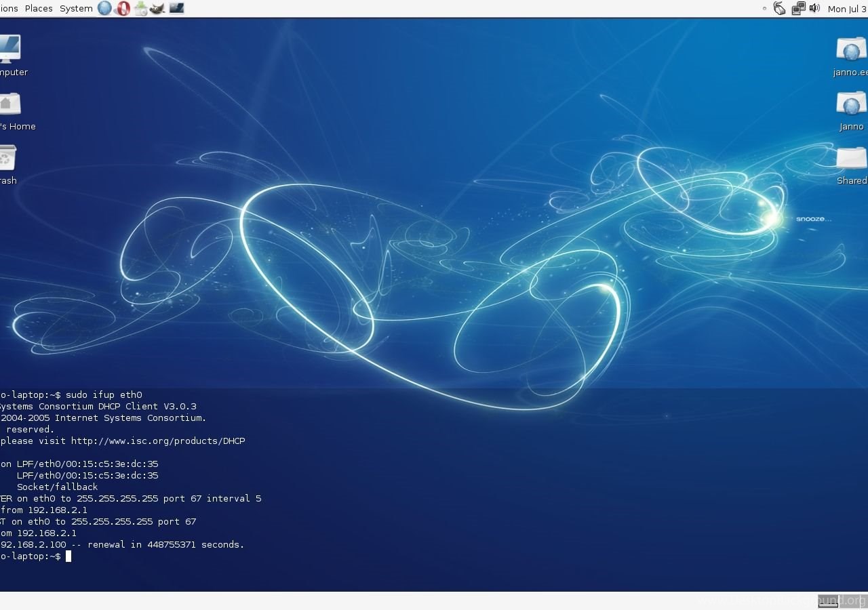Click the volume speaker icon
The width and height of the screenshot is (868, 610).
pyautogui.click(x=814, y=8)
